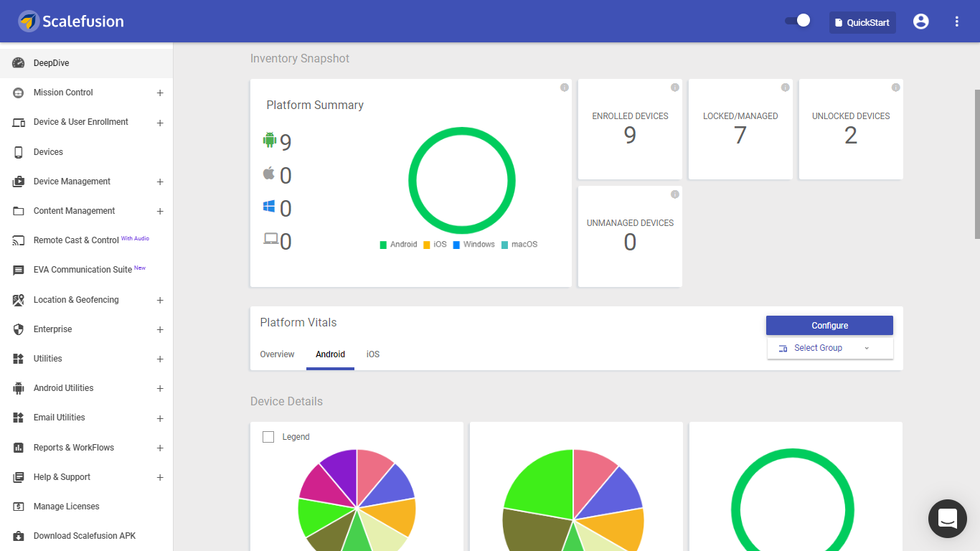Click the Enrolled Devices count card
980x551 pixels.
pos(630,129)
